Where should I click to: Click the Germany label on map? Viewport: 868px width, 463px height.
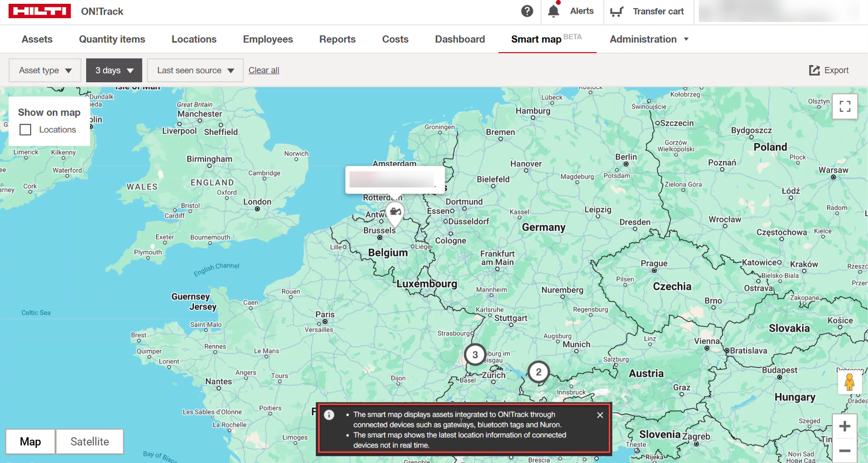click(x=544, y=227)
